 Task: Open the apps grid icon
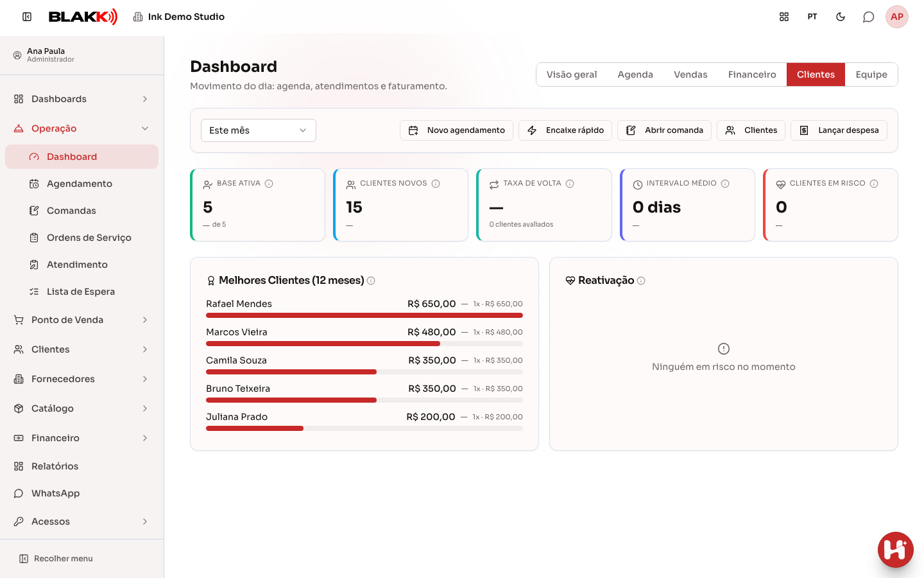coord(784,17)
